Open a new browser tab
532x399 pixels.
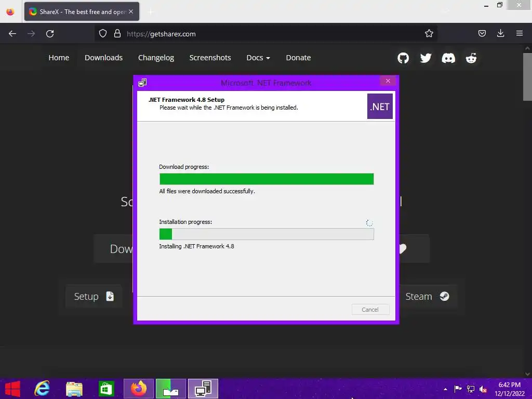(151, 12)
